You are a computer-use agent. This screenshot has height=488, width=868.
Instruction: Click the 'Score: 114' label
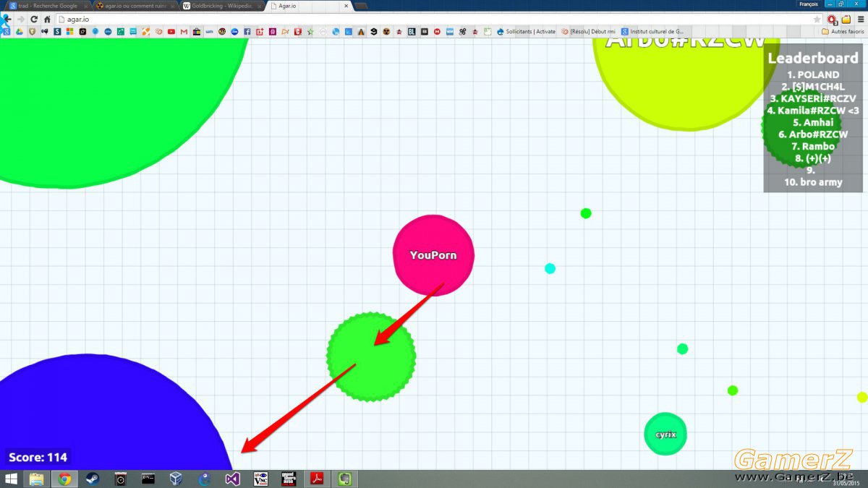coord(38,457)
